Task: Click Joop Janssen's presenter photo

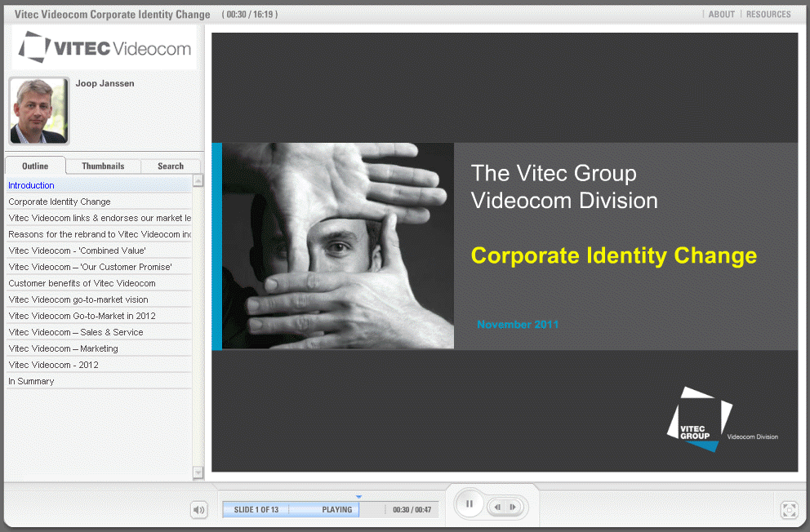Action: [38, 111]
